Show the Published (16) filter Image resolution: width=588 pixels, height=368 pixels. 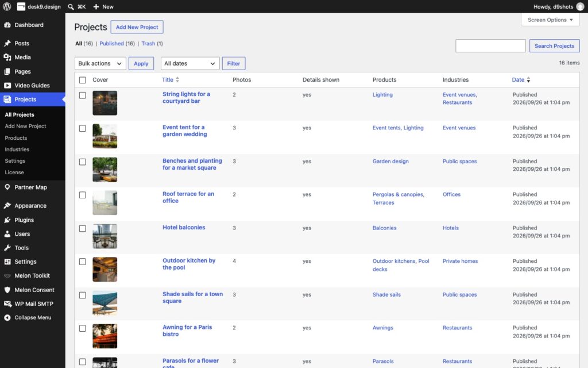coord(117,44)
